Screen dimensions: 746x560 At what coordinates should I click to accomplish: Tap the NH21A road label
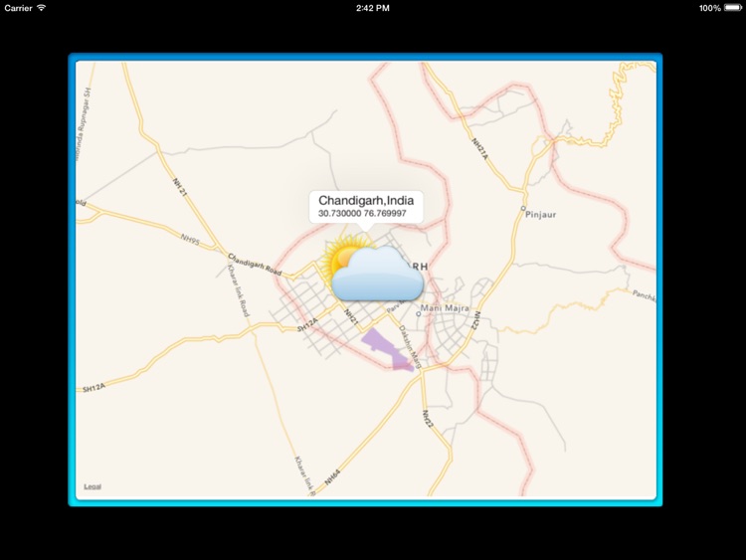[480, 148]
